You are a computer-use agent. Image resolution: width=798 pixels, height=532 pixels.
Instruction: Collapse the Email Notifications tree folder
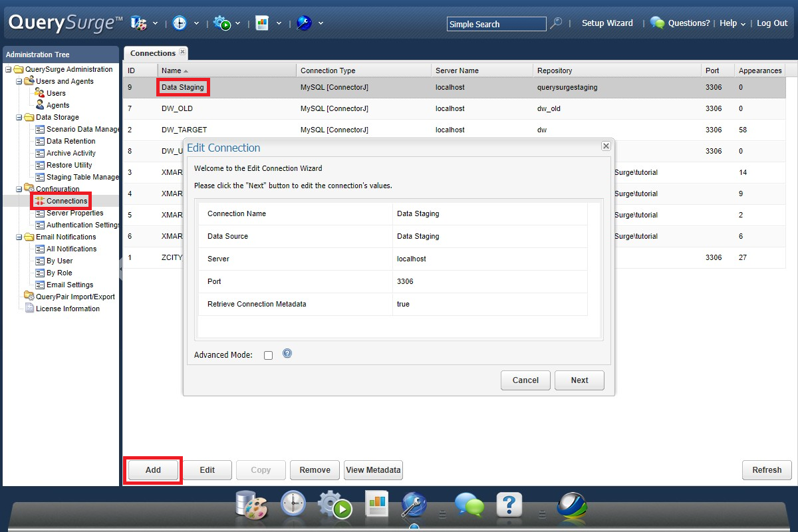(x=20, y=237)
